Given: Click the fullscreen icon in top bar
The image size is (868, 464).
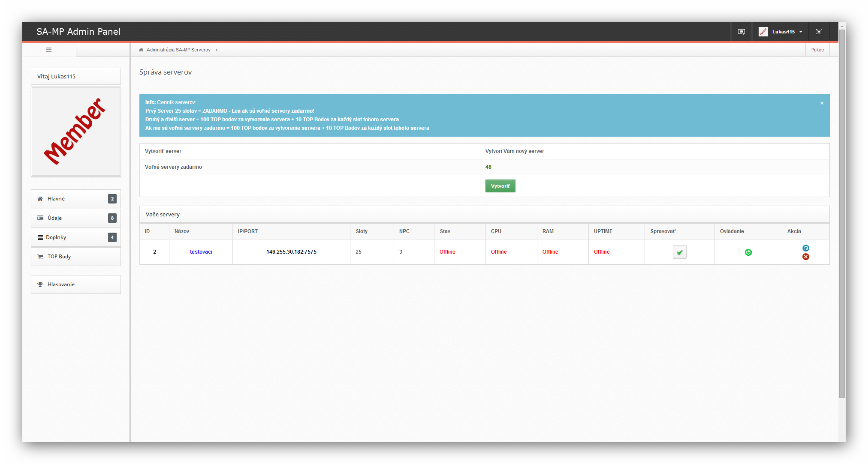Looking at the screenshot, I should (819, 32).
